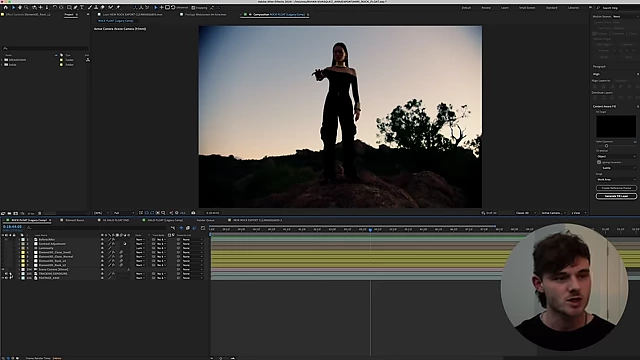Toggle shy switch on Before/After layer
Image resolution: width=640 pixels, height=360 pixels.
(x=102, y=239)
